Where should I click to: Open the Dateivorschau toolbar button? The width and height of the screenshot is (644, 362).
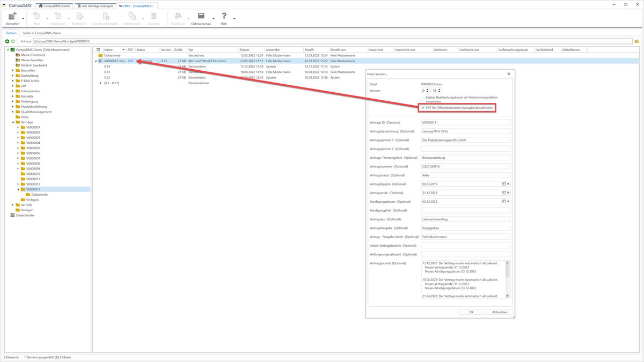(x=201, y=19)
